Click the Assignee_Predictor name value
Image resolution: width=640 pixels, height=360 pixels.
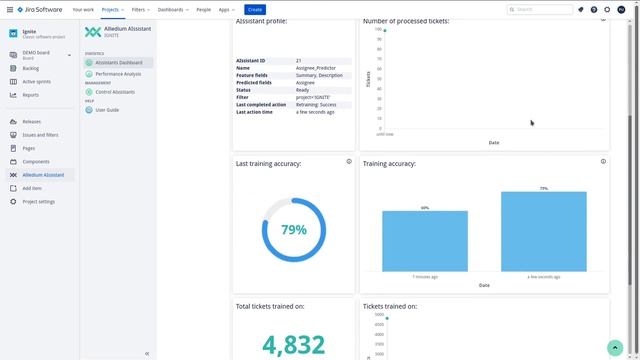[316, 68]
